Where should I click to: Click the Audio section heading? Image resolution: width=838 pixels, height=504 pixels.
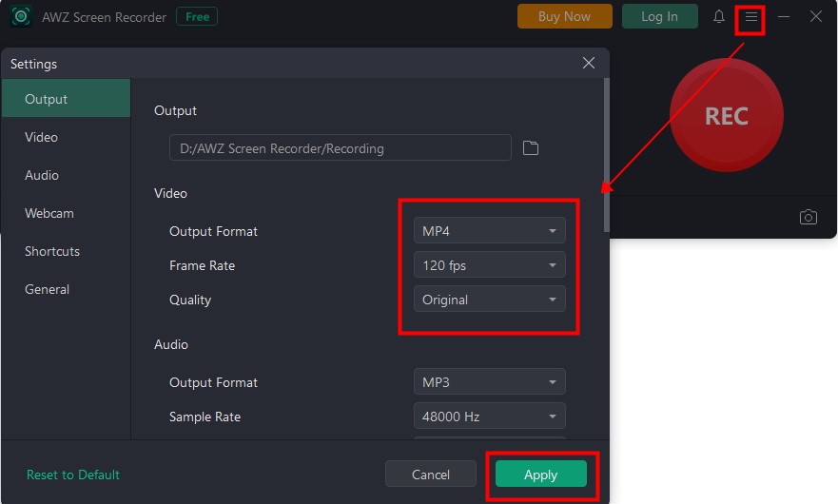click(x=171, y=344)
